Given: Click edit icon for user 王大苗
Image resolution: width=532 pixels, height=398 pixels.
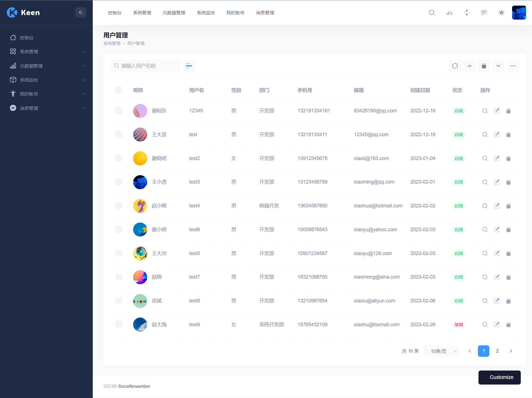Looking at the screenshot, I should click(x=496, y=135).
